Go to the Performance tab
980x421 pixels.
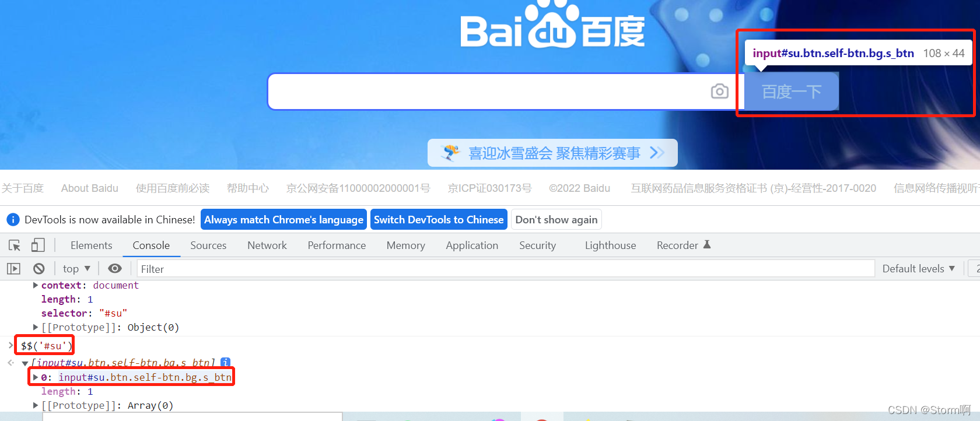coord(337,245)
